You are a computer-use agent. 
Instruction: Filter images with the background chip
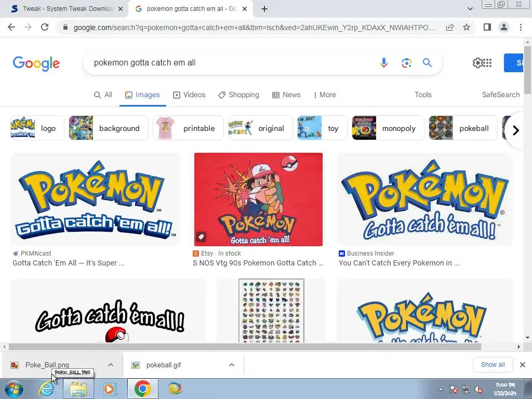109,128
